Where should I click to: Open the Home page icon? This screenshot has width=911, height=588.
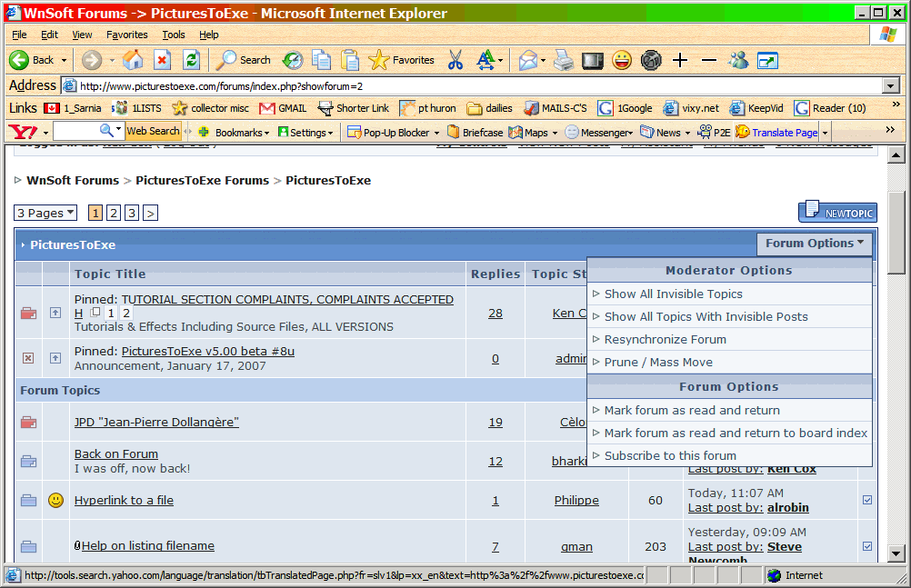pyautogui.click(x=133, y=60)
